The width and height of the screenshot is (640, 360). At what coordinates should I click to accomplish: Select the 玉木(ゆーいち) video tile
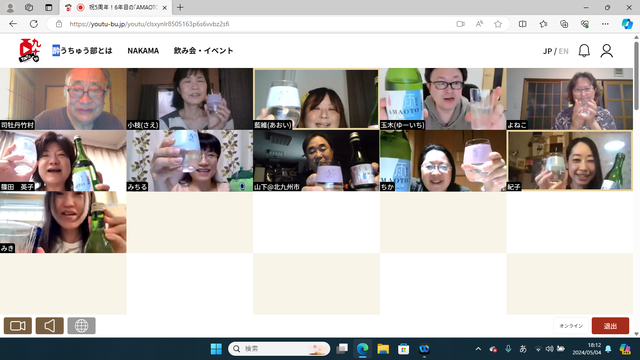(443, 99)
